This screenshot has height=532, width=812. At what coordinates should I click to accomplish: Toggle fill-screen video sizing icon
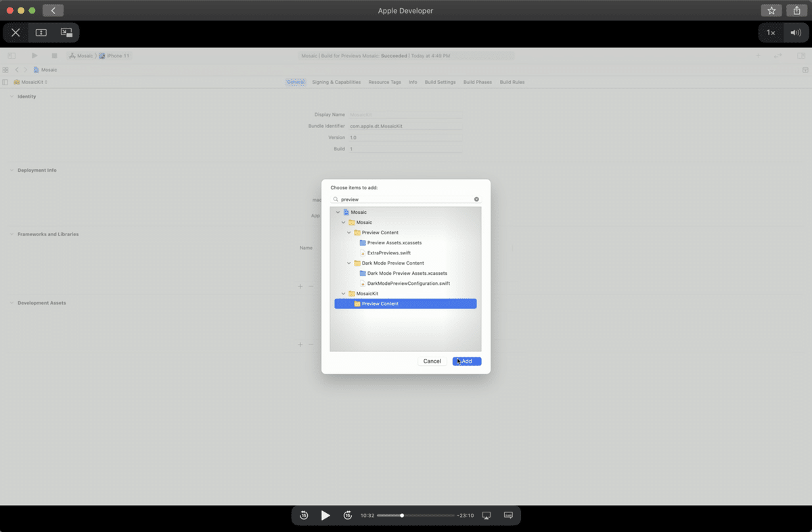pyautogui.click(x=41, y=32)
